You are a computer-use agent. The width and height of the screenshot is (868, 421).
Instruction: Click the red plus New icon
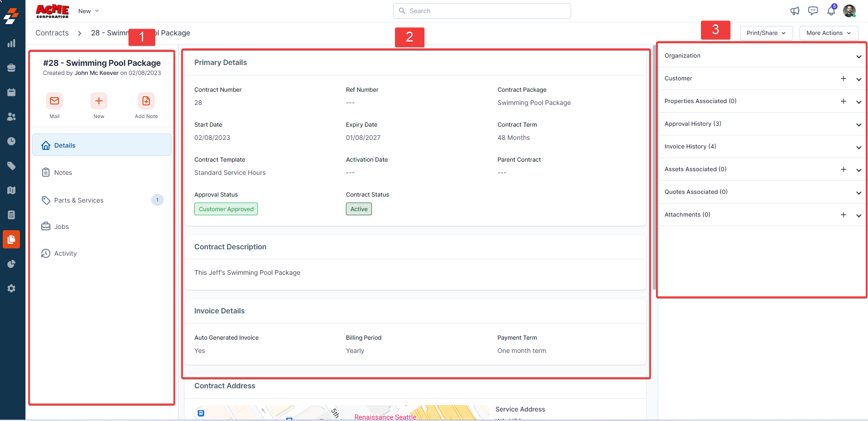[99, 101]
